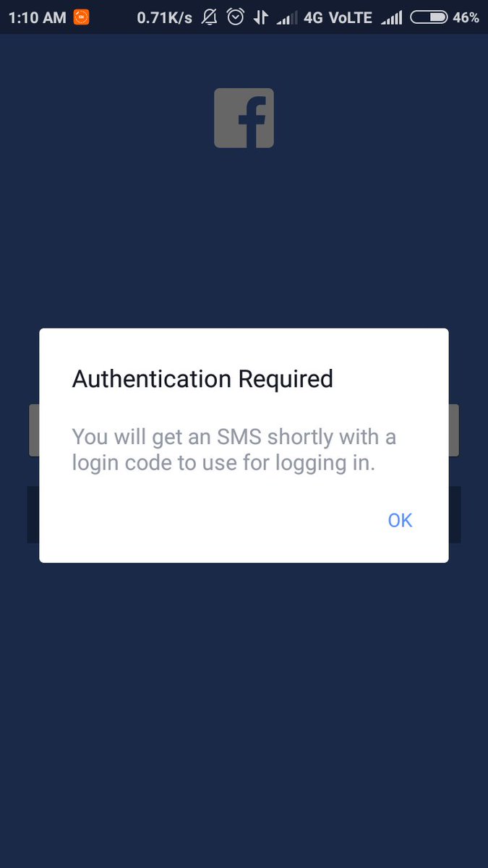Tap the dimmed area above the dialog
The image size is (488, 868).
244,239
